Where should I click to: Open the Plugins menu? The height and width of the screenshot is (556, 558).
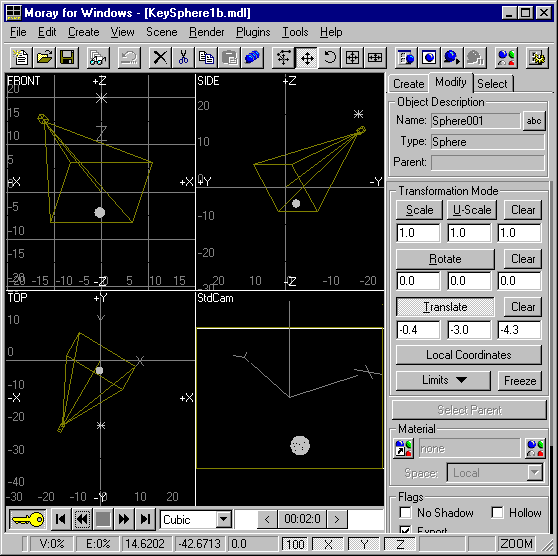click(x=253, y=32)
